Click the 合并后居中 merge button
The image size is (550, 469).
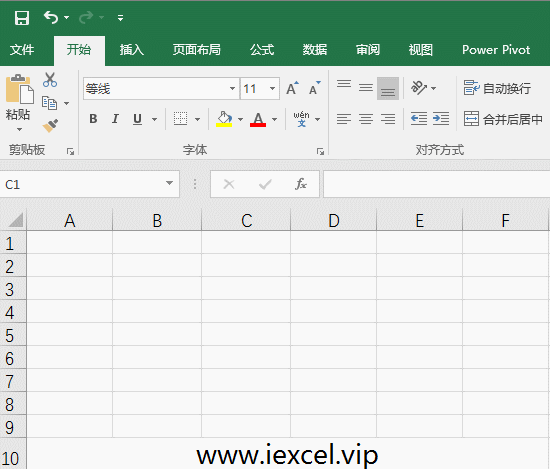coord(503,119)
